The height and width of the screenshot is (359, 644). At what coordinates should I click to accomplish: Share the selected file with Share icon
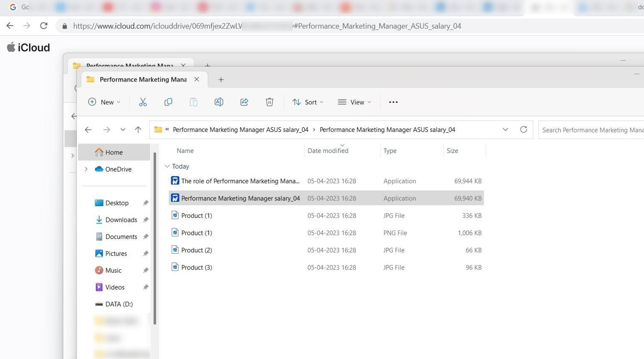[x=244, y=102]
